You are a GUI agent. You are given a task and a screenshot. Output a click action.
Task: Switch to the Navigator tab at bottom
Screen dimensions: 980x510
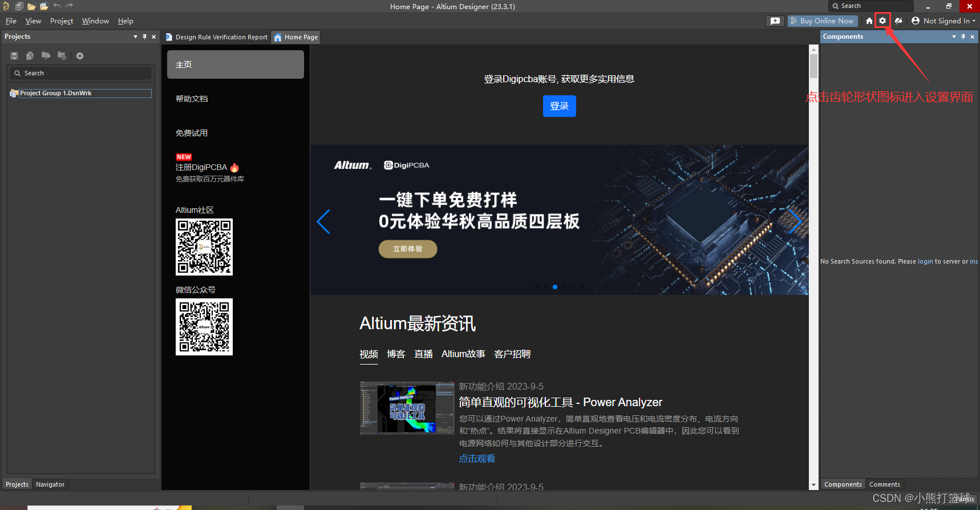coord(50,484)
